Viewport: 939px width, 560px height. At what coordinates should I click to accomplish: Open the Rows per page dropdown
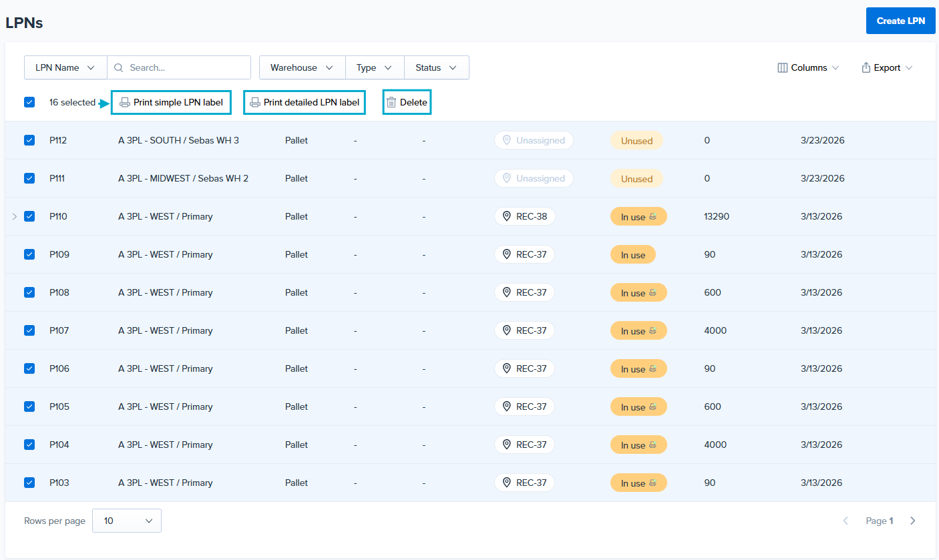point(127,521)
